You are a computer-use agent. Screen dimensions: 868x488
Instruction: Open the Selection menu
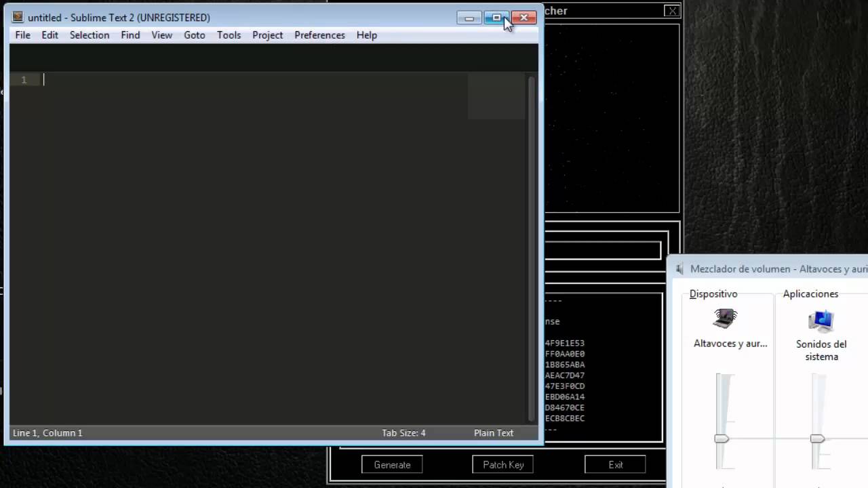[x=90, y=35]
